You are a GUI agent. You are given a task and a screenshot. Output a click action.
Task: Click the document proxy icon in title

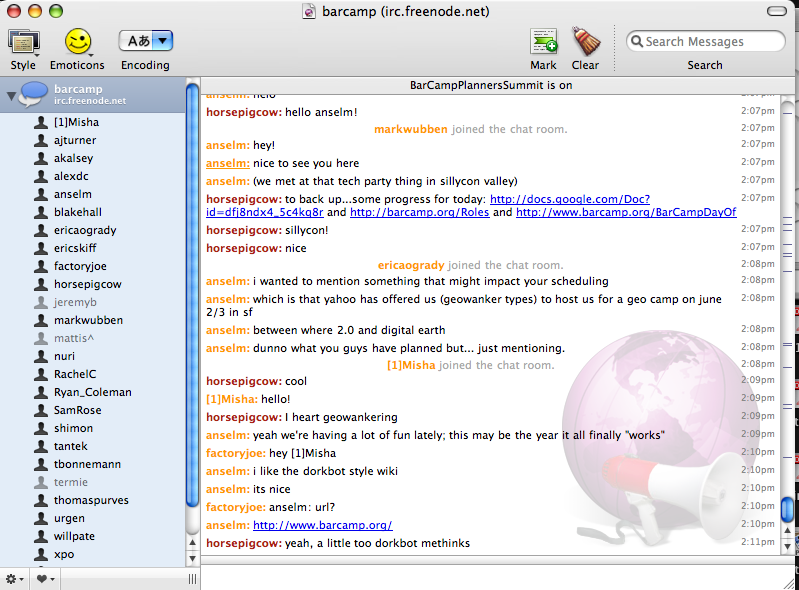tap(309, 11)
